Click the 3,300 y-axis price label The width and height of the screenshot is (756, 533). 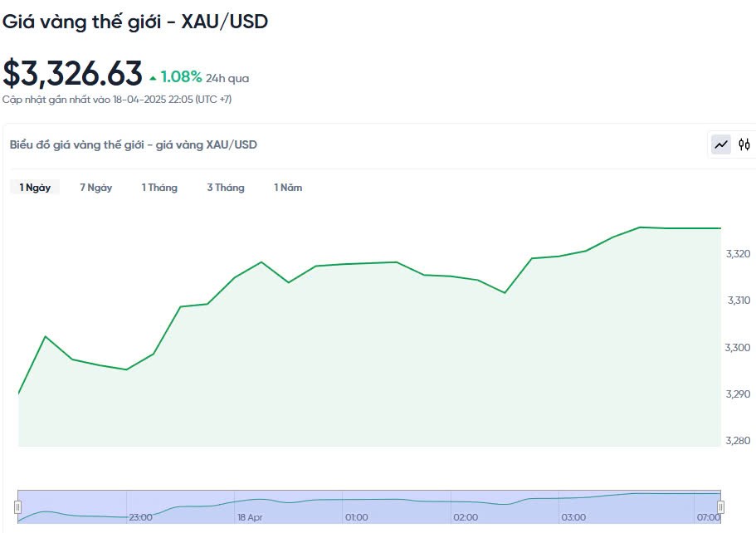(738, 348)
